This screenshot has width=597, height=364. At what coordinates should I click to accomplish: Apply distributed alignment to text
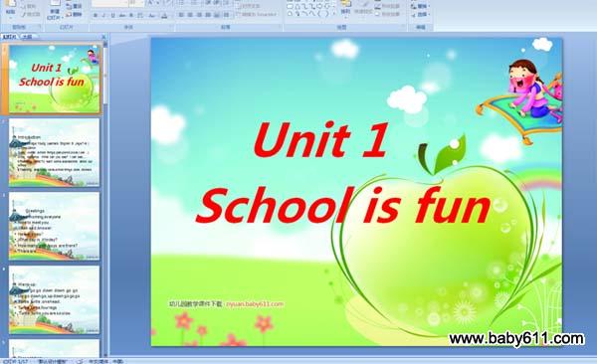[217, 15]
